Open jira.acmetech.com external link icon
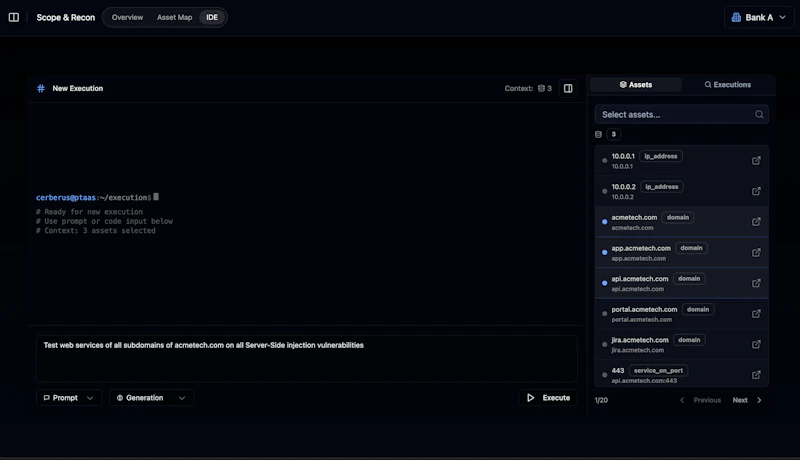The image size is (800, 460). (756, 344)
